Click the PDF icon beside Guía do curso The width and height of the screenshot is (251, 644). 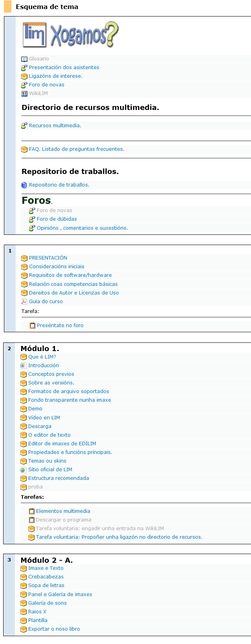click(x=24, y=302)
